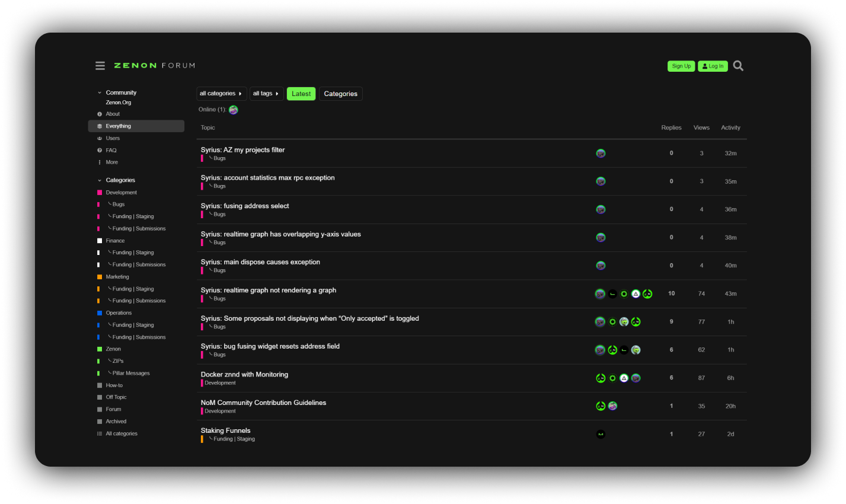Open poster avatar for Staking Funnels topic
846x504 pixels.
pos(601,434)
